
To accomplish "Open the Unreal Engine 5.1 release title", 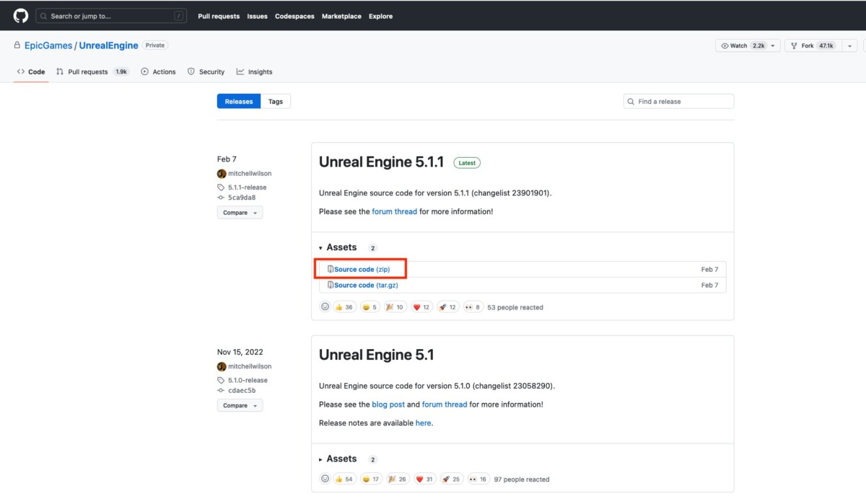I will coord(377,355).
